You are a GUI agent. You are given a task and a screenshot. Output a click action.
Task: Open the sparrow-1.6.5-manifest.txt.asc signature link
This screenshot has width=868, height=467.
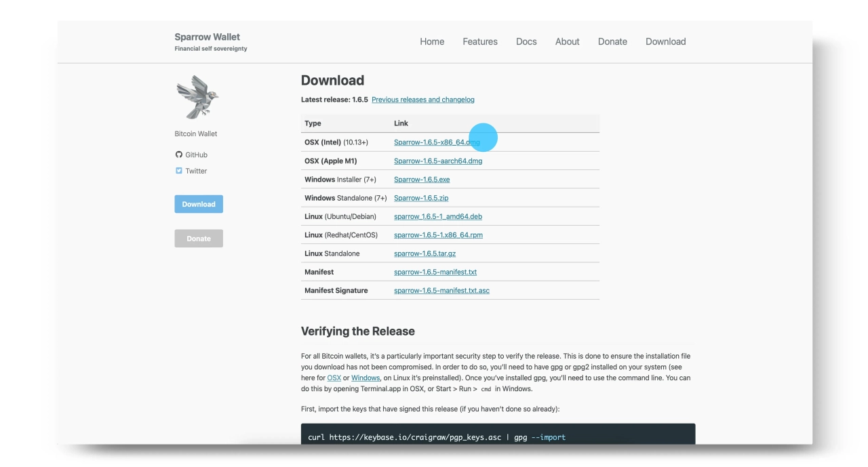(x=441, y=291)
